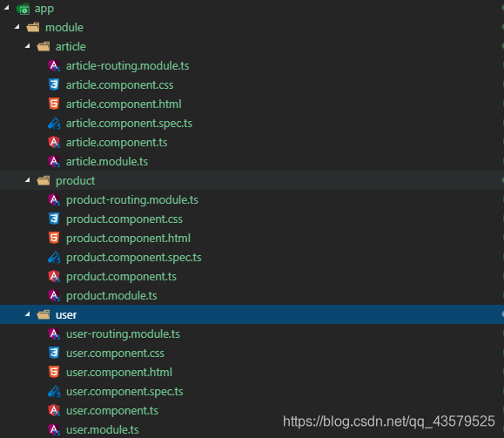Click the product folder icon

click(44, 181)
